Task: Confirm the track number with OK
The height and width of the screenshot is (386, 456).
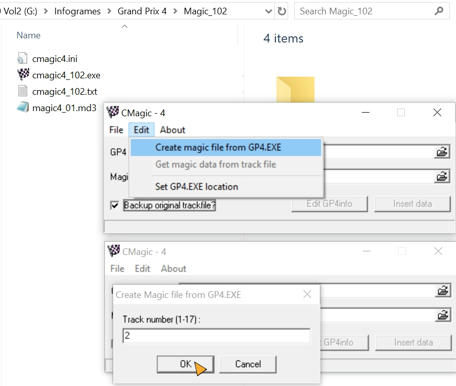Action: [185, 364]
